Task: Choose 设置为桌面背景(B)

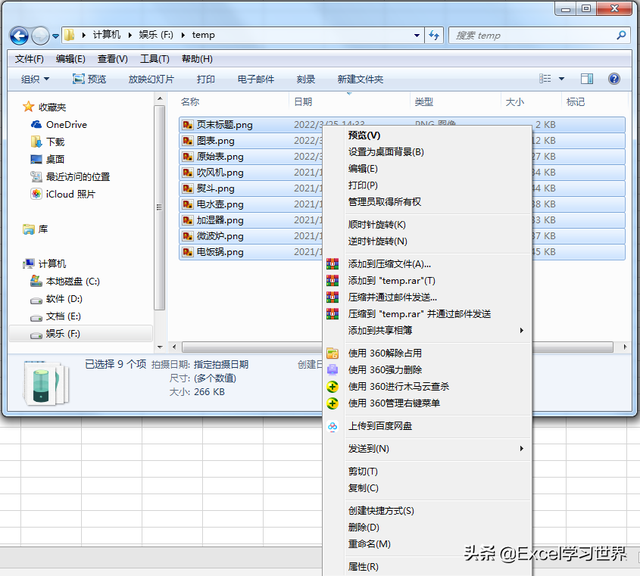Action: pyautogui.click(x=386, y=152)
